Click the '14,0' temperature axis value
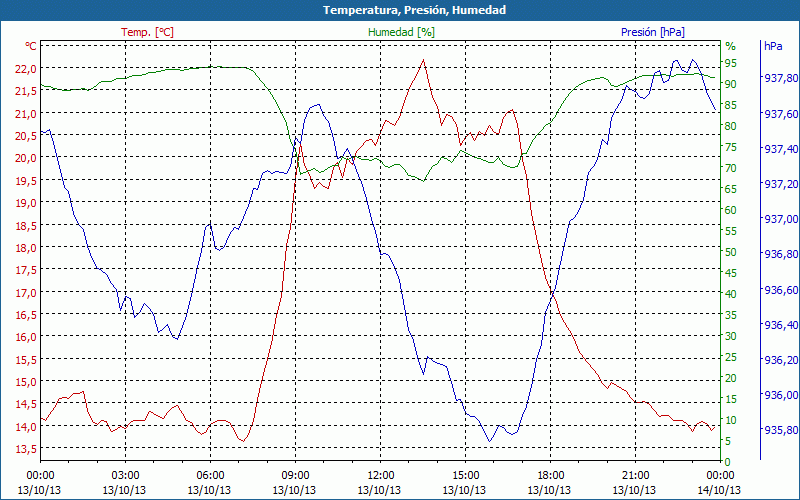Image resolution: width=800 pixels, height=500 pixels. pyautogui.click(x=26, y=427)
